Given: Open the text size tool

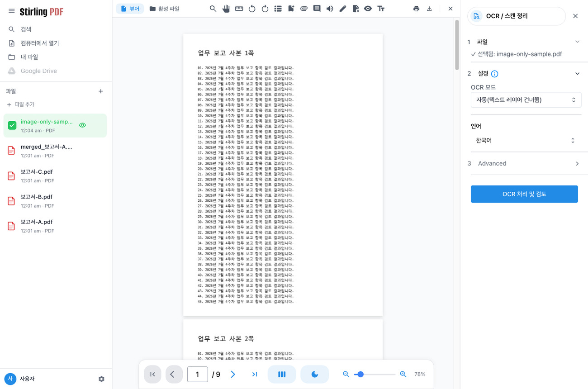Looking at the screenshot, I should [x=381, y=9].
